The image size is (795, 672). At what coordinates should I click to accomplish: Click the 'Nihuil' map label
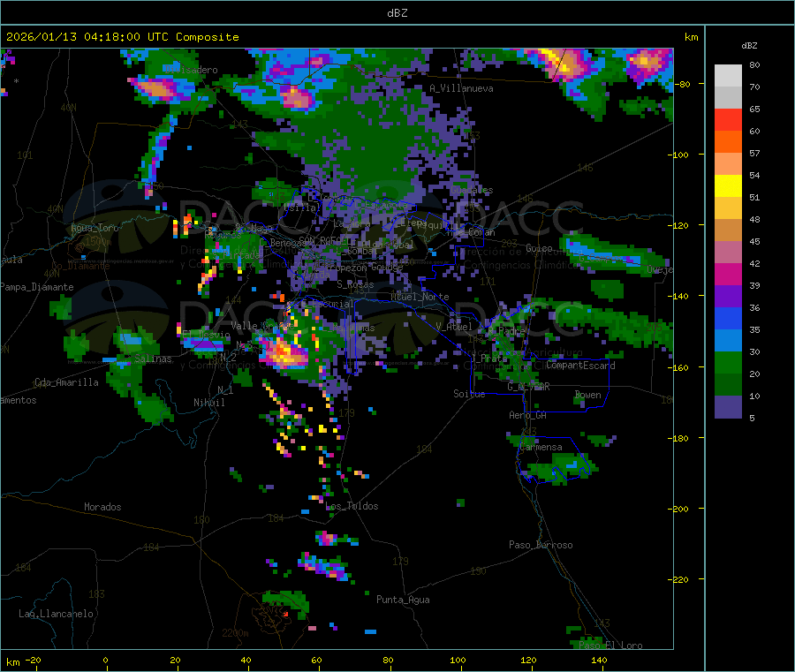tap(209, 403)
